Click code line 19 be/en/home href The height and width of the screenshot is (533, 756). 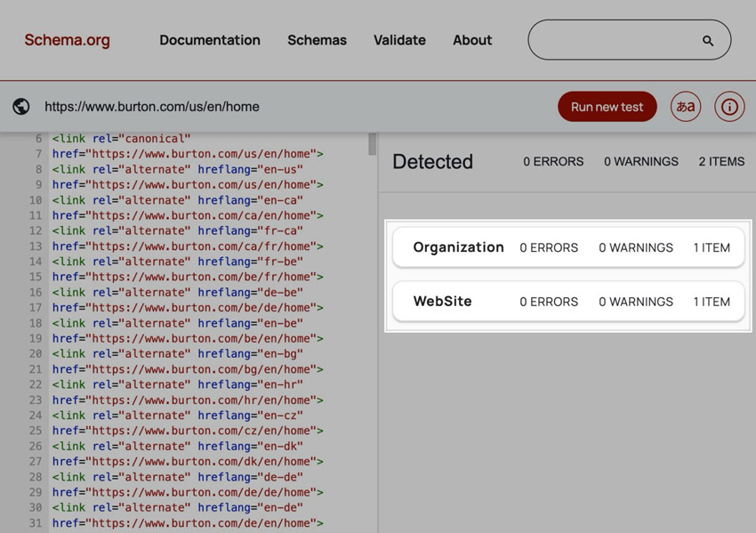point(188,339)
